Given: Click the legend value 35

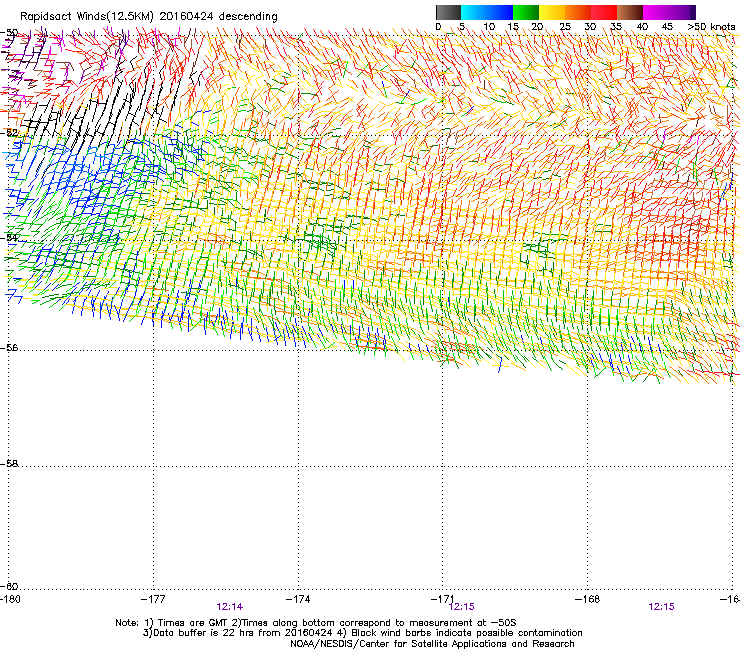Looking at the screenshot, I should [616, 27].
